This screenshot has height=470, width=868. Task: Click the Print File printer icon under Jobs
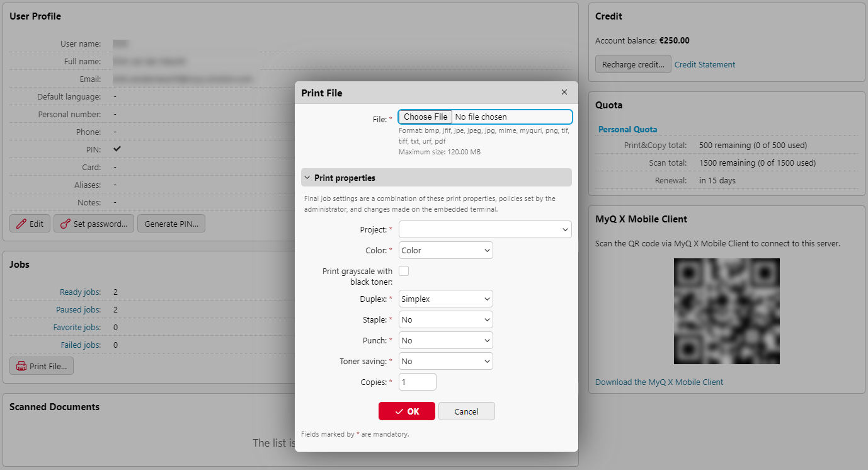(x=22, y=365)
